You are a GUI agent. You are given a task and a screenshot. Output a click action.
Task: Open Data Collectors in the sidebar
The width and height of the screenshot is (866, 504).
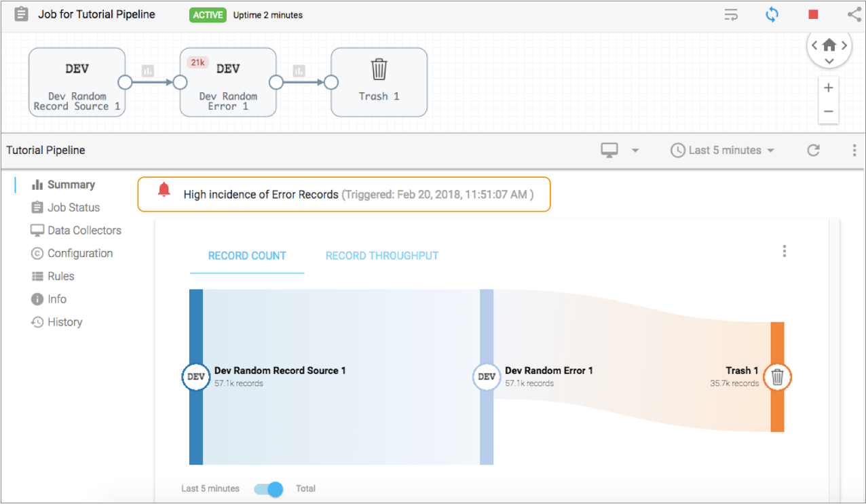[84, 231]
